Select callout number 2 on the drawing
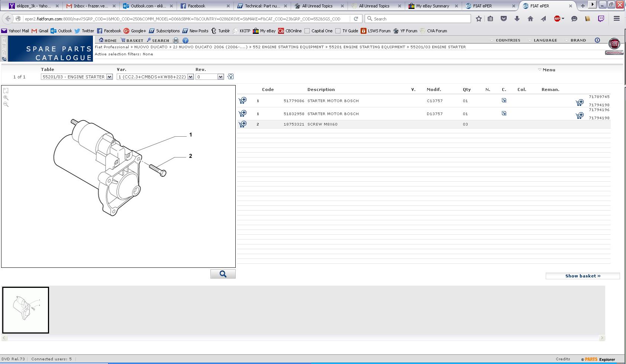The image size is (626, 364). [x=191, y=156]
